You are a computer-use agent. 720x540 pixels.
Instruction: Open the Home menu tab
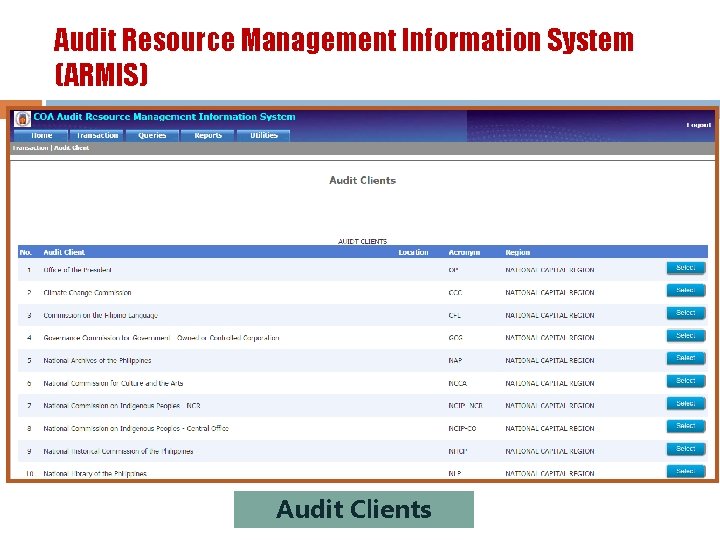pos(41,135)
